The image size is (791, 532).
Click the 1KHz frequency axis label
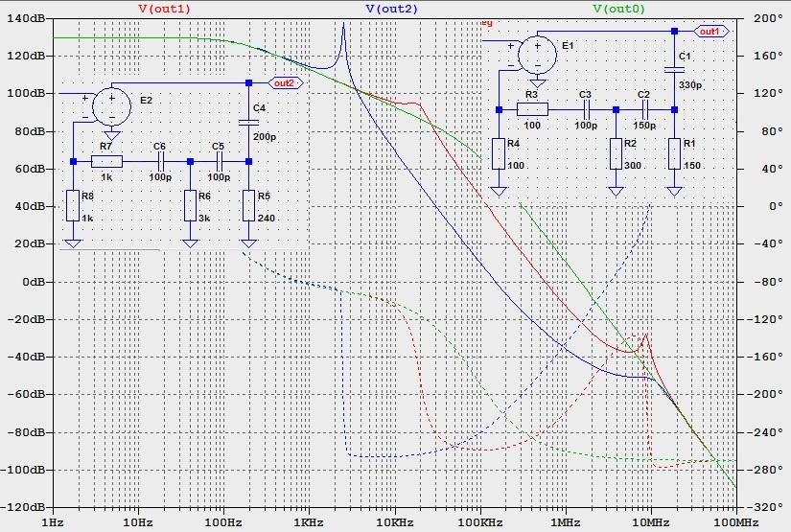[308, 522]
